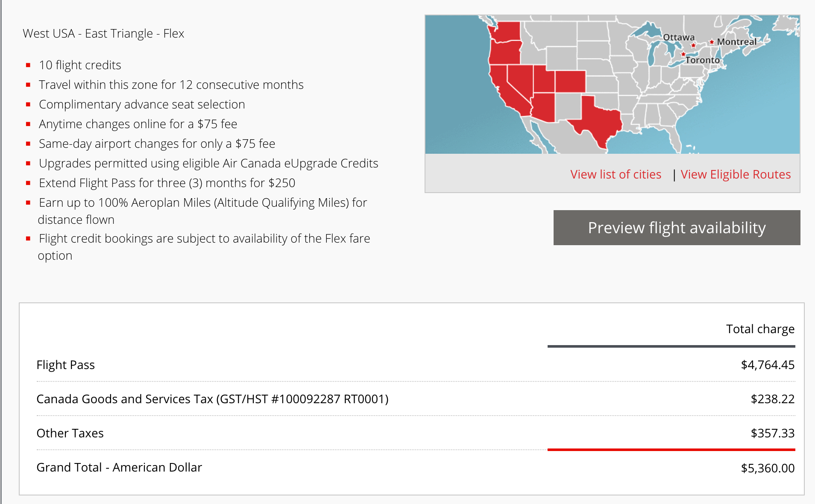Click the Total charge column header

click(760, 329)
